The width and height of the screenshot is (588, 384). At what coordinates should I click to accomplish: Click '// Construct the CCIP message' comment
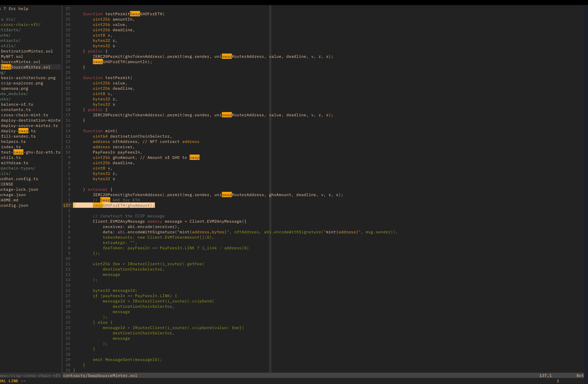pos(129,216)
